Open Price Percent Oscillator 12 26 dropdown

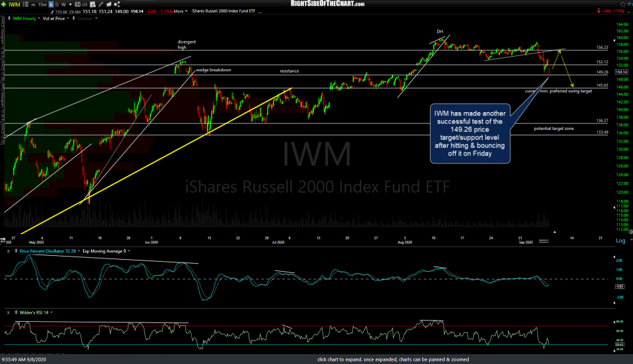[x=78, y=251]
